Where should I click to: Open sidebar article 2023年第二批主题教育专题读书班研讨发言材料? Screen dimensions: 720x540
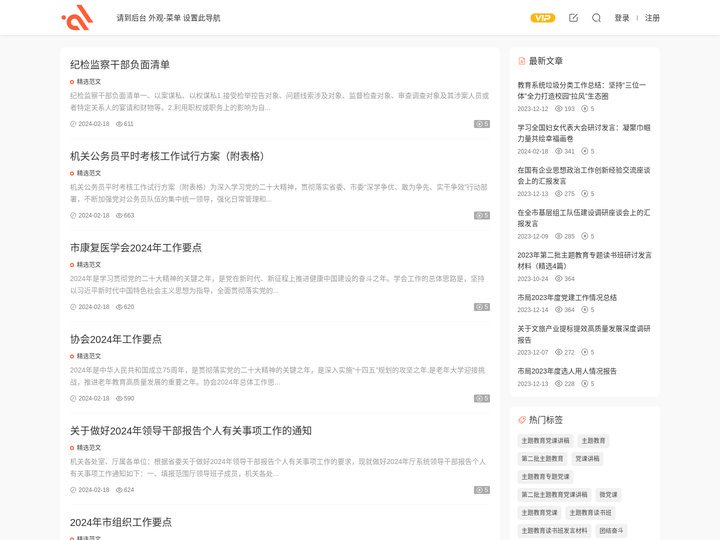click(584, 260)
